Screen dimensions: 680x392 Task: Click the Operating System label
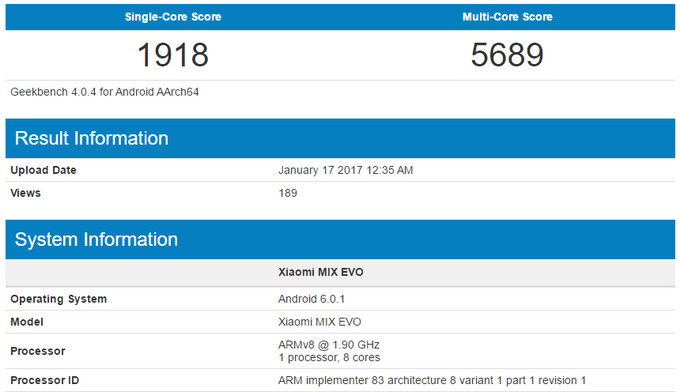coord(59,299)
